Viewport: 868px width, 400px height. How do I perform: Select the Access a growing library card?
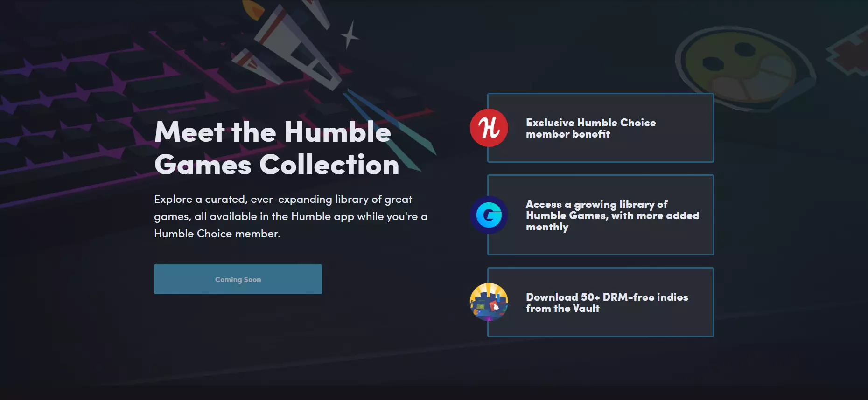coord(601,215)
